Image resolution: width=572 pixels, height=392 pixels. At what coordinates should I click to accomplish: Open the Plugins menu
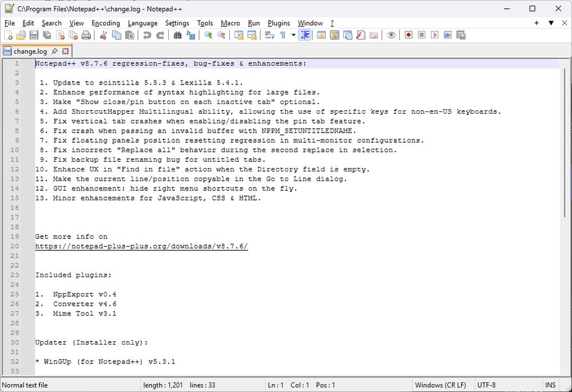coord(279,23)
